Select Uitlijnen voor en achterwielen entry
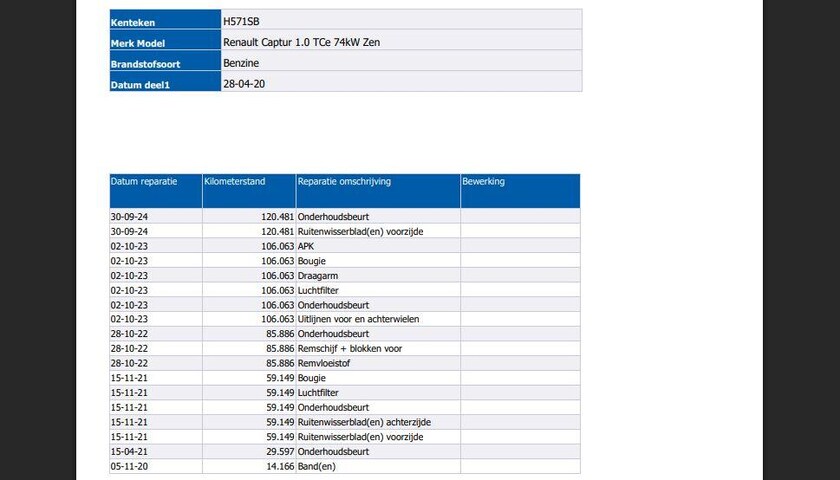Image resolution: width=840 pixels, height=480 pixels. [358, 319]
